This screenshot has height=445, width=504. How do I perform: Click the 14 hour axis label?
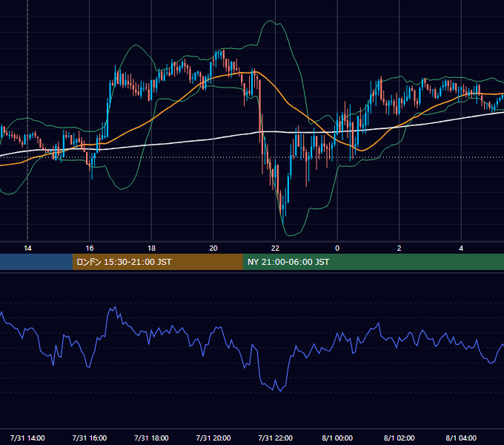tap(27, 248)
